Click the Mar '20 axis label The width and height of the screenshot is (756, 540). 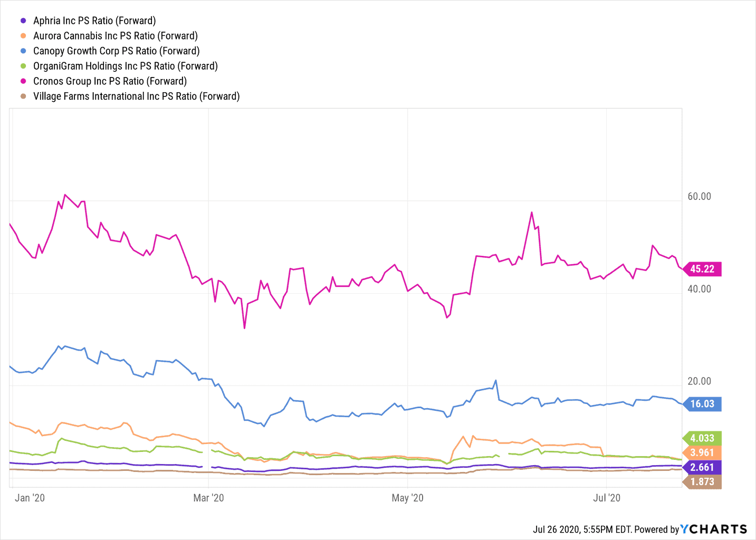[208, 498]
